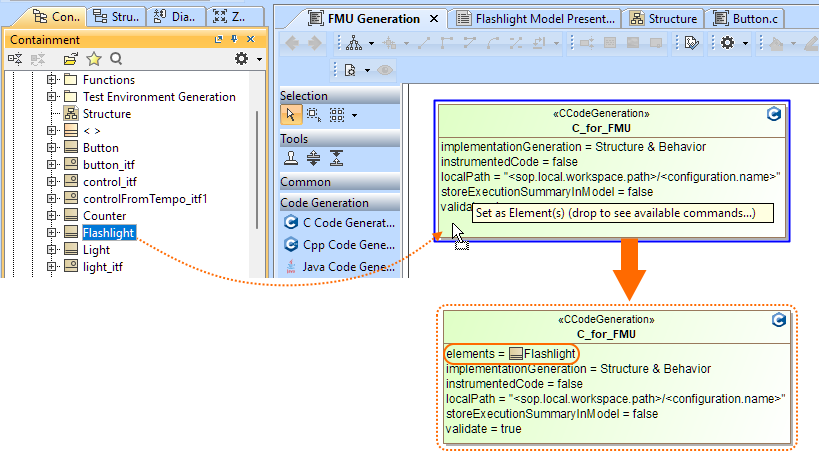Open dropdown next to selection tools
819x454 pixels.
(355, 115)
